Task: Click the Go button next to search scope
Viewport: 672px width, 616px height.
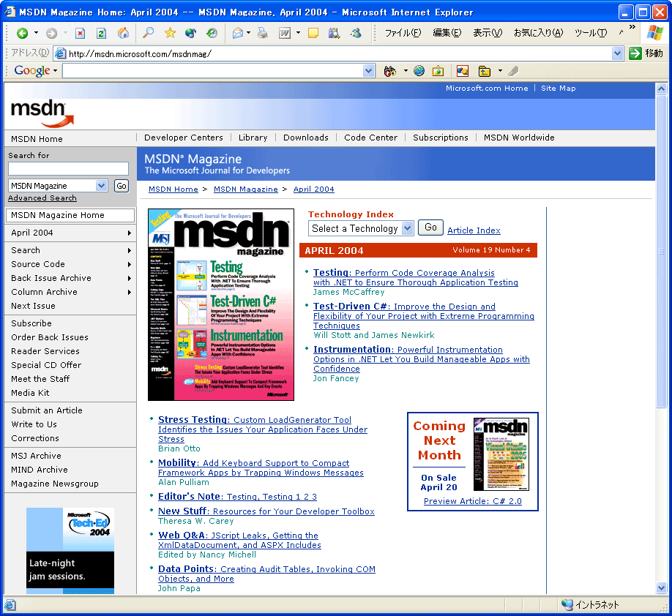Action: [122, 186]
